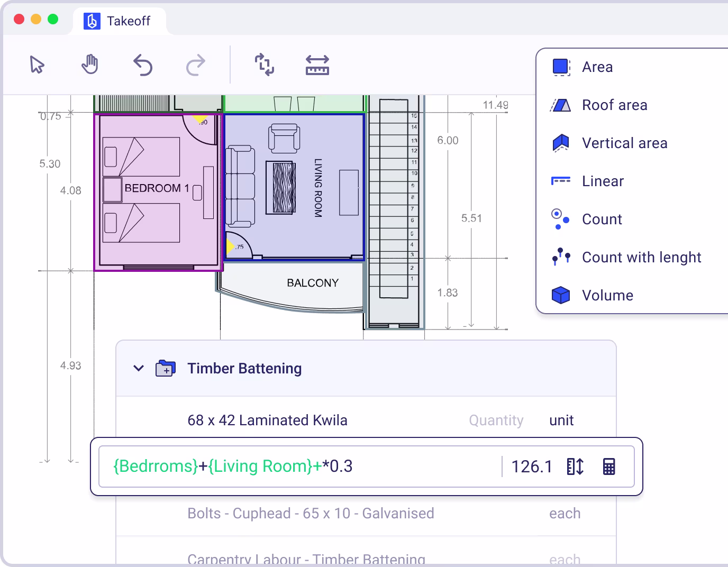This screenshot has height=567, width=728.
Task: Select the Living Room blue area
Action: (x=294, y=187)
